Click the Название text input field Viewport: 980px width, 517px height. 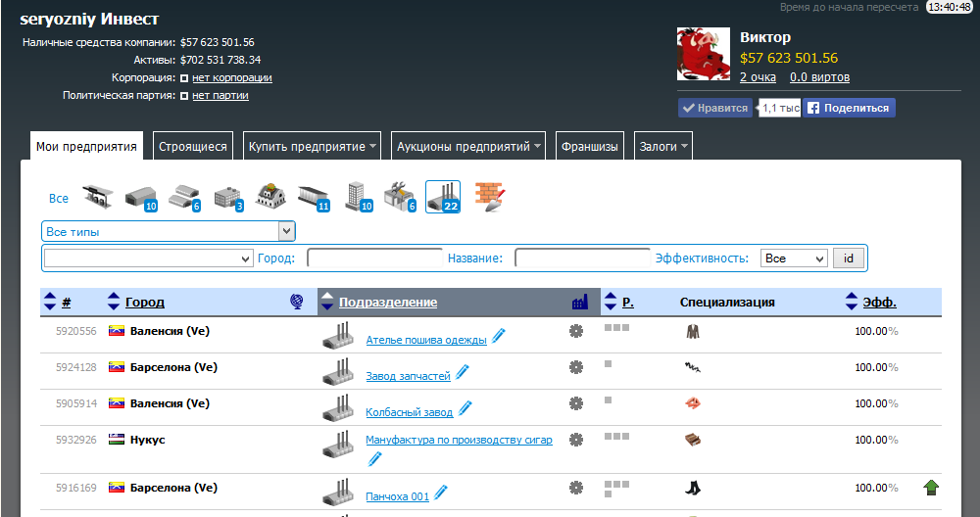[x=582, y=258]
